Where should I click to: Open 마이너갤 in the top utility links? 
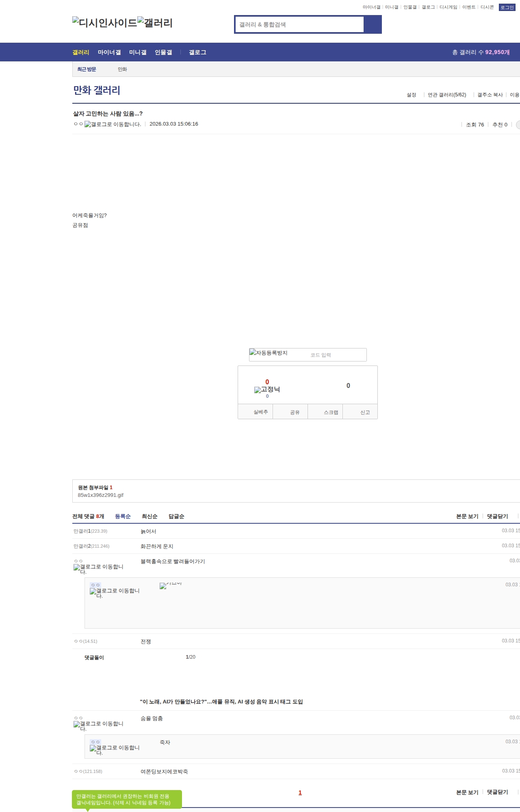[371, 7]
